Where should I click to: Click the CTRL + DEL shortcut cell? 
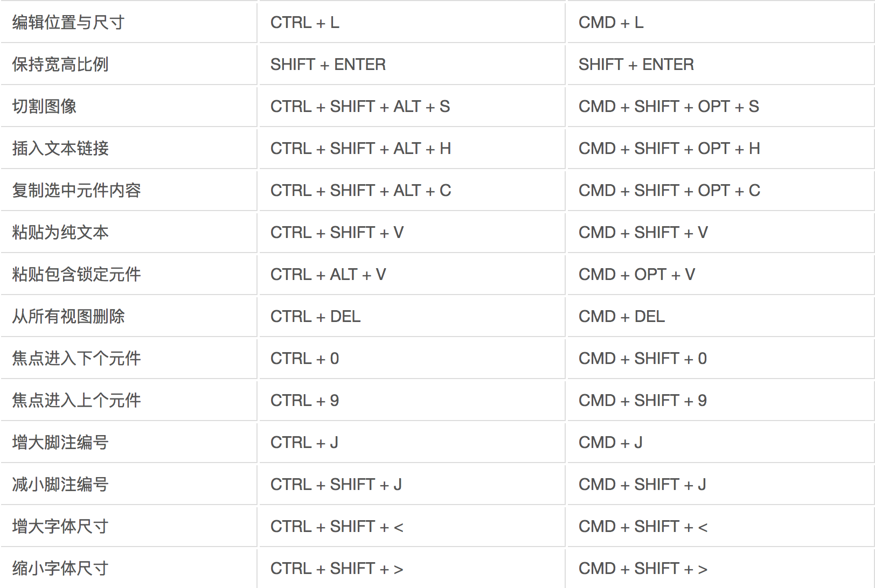pos(412,316)
